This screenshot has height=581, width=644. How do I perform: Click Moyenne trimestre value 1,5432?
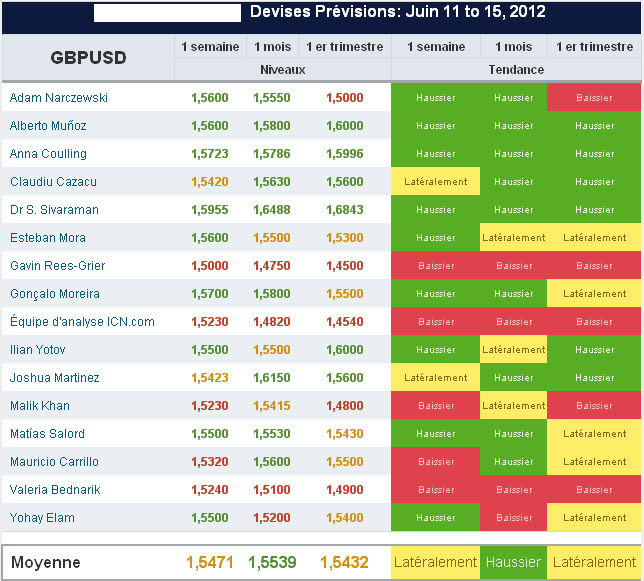pos(345,562)
